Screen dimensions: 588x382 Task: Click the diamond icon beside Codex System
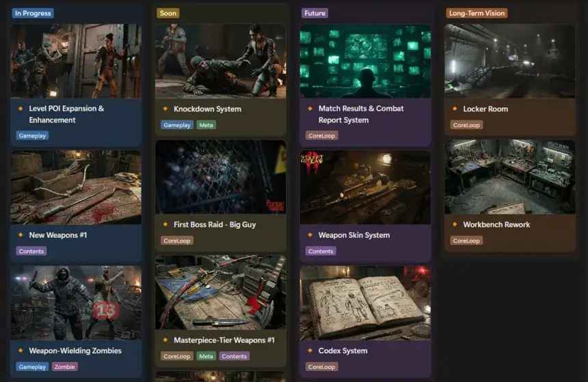[310, 351]
